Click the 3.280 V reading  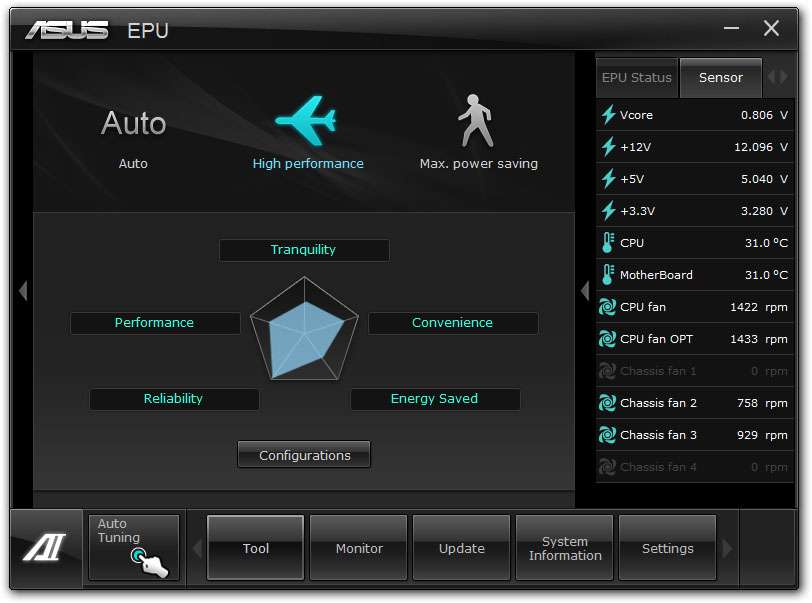[x=764, y=211]
